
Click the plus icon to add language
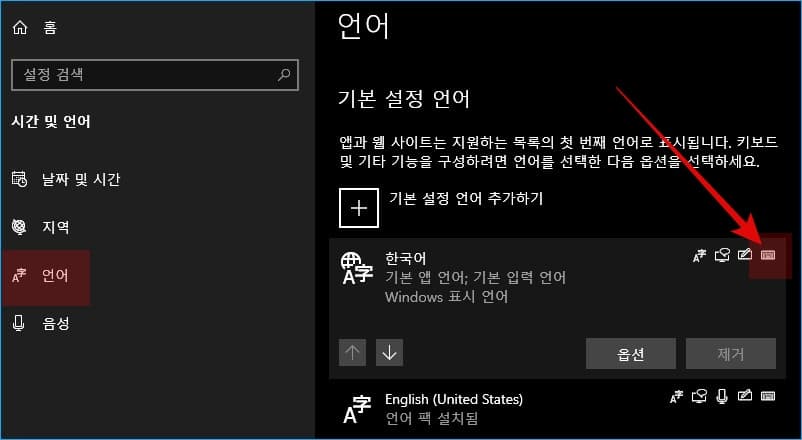coord(359,208)
